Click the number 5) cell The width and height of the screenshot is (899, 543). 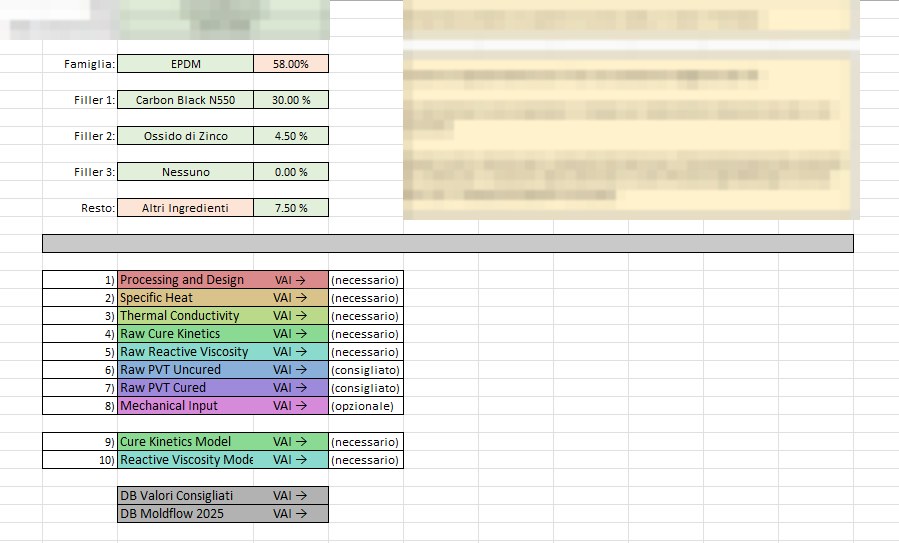(80, 351)
